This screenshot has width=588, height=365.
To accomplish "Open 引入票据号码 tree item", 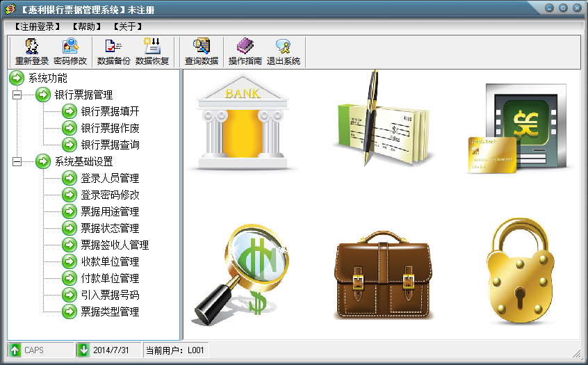I will coord(111,295).
